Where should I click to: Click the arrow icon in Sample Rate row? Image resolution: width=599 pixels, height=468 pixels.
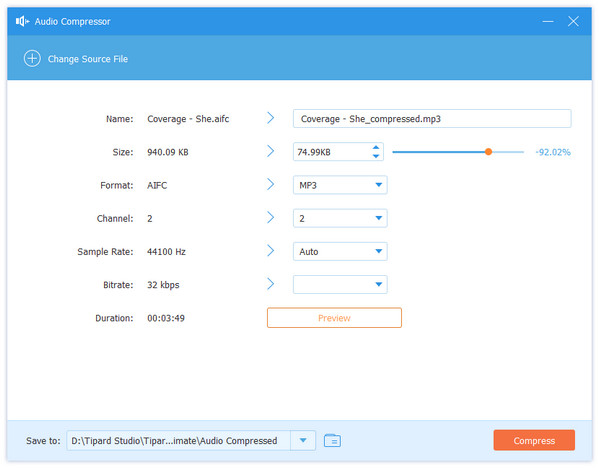270,251
